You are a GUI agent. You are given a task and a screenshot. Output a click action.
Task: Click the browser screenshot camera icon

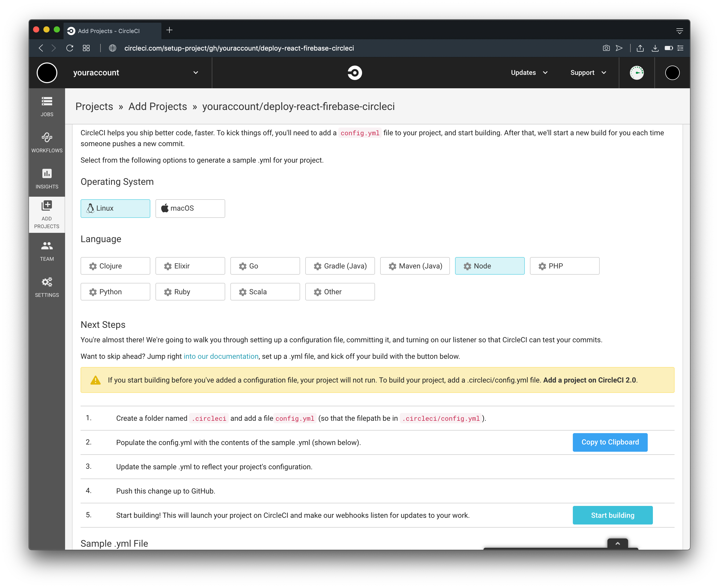[x=606, y=48]
